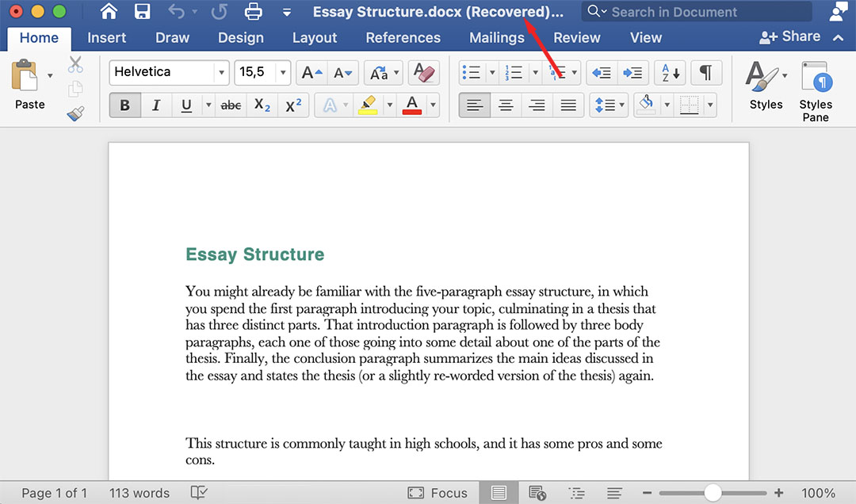Viewport: 856px width, 504px height.
Task: Open the Design tab
Action: 241,38
